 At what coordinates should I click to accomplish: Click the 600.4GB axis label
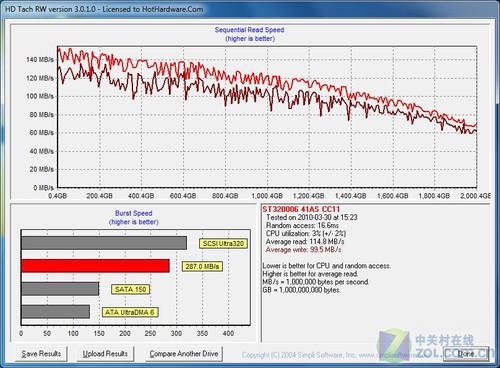click(x=183, y=196)
